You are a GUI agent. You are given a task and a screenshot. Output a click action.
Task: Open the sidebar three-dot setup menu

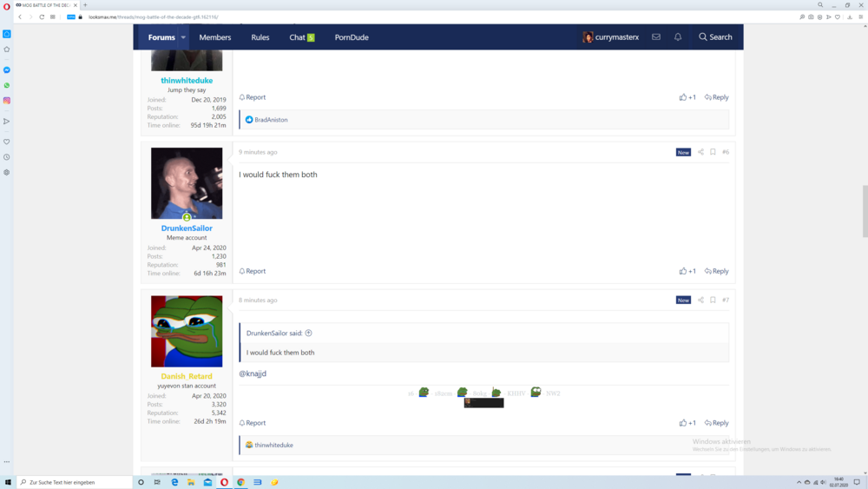pyautogui.click(x=7, y=462)
